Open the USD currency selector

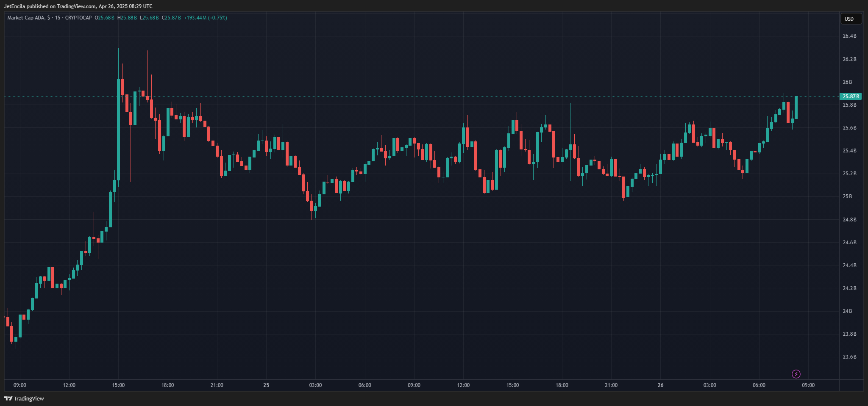click(851, 19)
